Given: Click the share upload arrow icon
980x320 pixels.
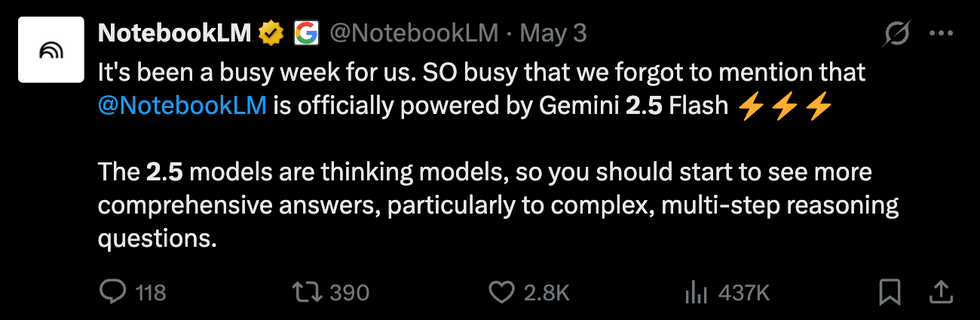Looking at the screenshot, I should point(941,292).
